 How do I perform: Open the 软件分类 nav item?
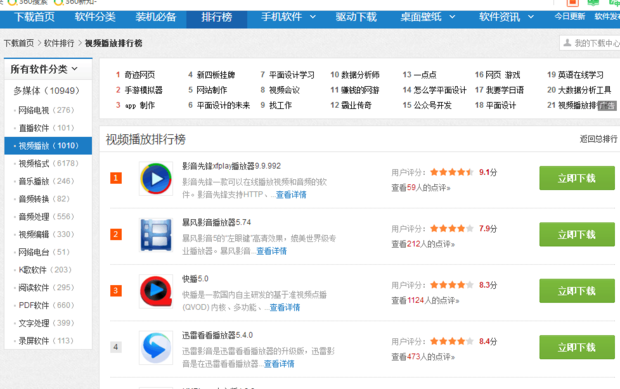(95, 17)
